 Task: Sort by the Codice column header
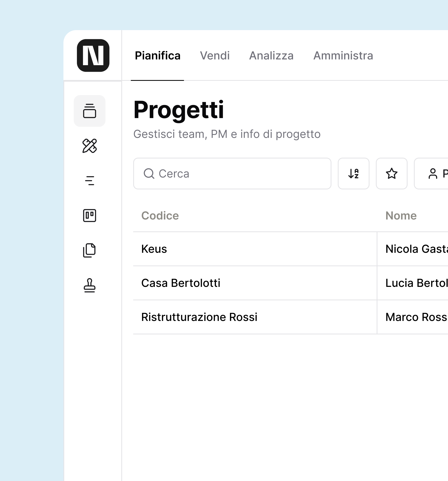[x=160, y=216]
